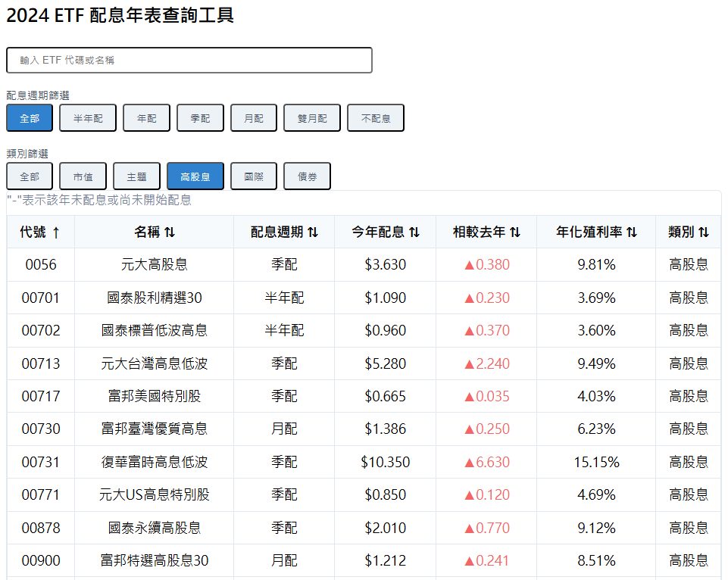Click name 國泰標普低波高息
This screenshot has width=728, height=580.
pyautogui.click(x=154, y=330)
